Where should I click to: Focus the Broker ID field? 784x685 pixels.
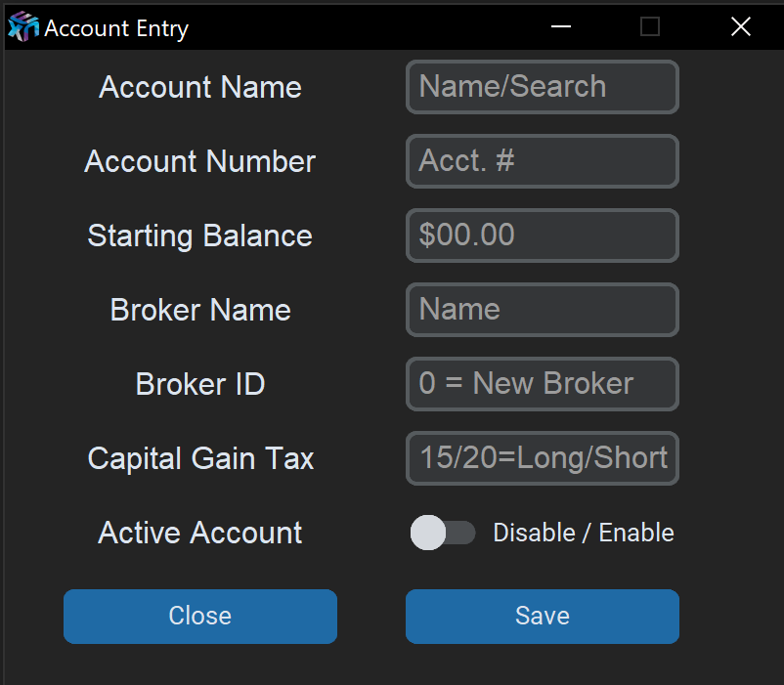[542, 384]
